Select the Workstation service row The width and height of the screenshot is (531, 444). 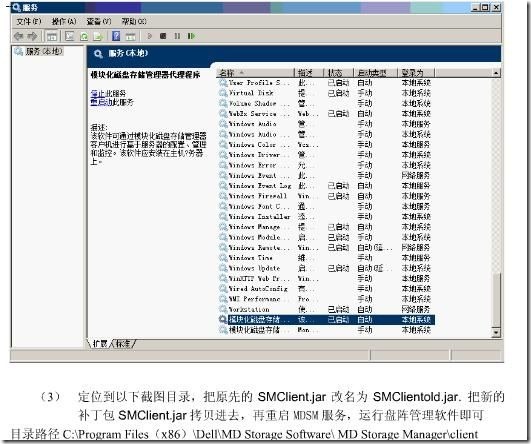[x=326, y=309]
